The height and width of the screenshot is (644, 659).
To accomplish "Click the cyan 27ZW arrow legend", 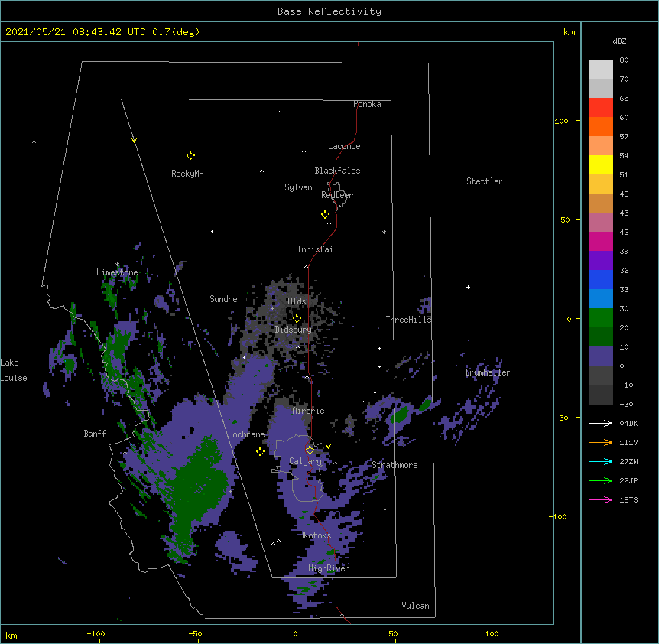I will 601,461.
